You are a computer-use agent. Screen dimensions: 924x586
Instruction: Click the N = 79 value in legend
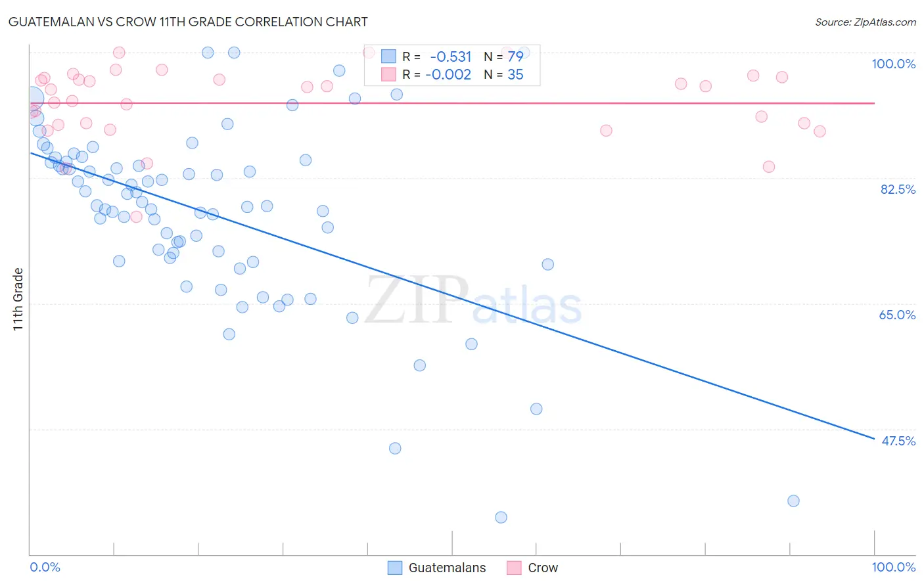503,56
